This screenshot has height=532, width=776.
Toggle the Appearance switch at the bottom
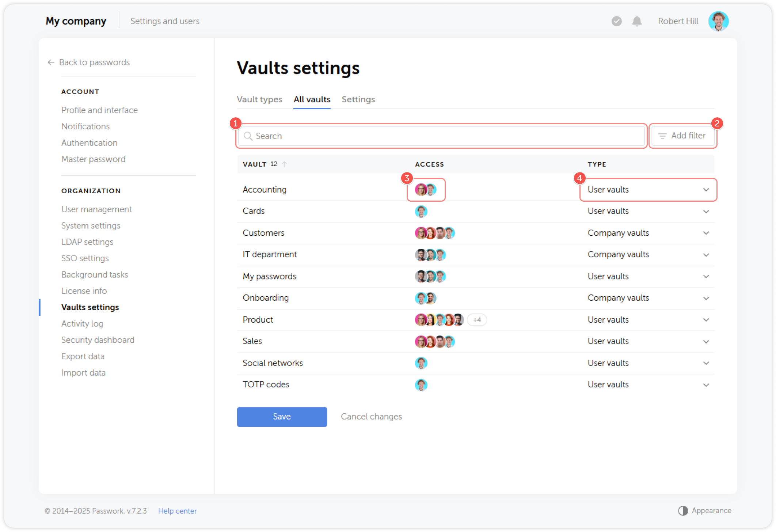(x=683, y=510)
